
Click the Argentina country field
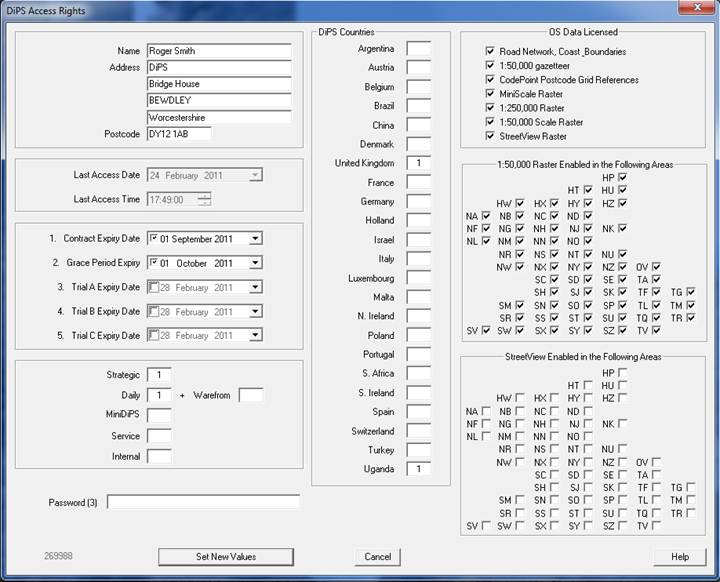[x=419, y=48]
